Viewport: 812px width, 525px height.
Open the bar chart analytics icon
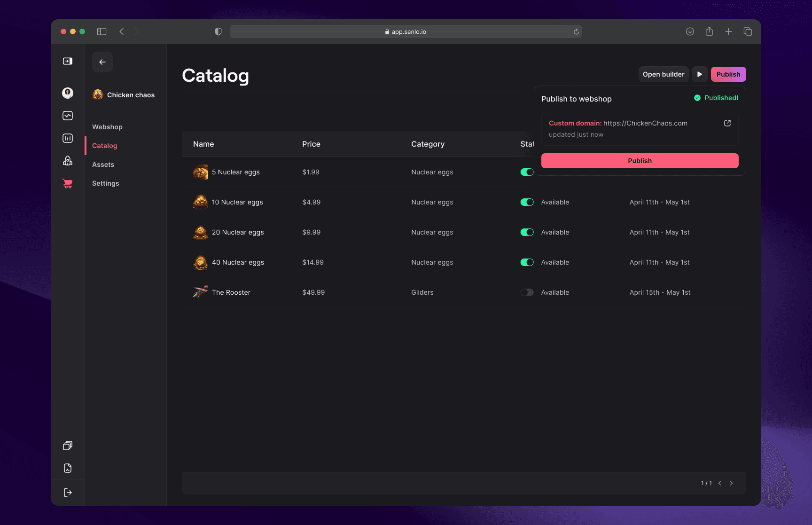68,138
